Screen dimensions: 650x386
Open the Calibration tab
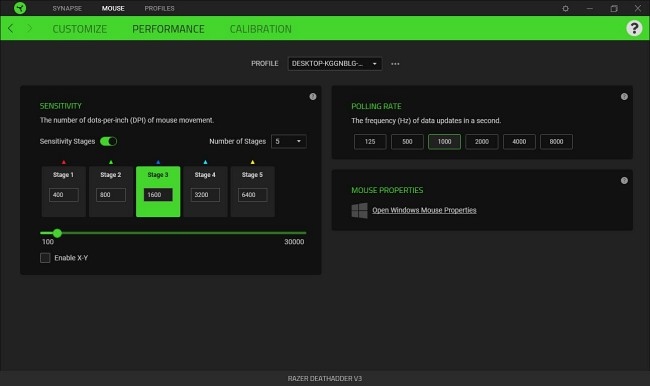click(x=261, y=29)
